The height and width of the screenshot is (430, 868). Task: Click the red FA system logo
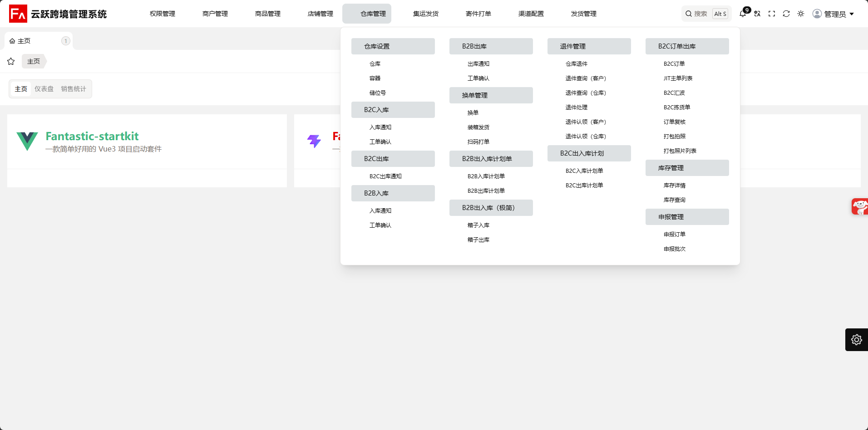click(18, 14)
